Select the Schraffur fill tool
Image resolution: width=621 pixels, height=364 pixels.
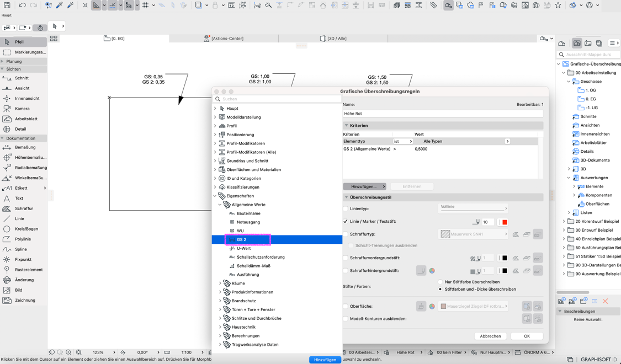(x=23, y=208)
